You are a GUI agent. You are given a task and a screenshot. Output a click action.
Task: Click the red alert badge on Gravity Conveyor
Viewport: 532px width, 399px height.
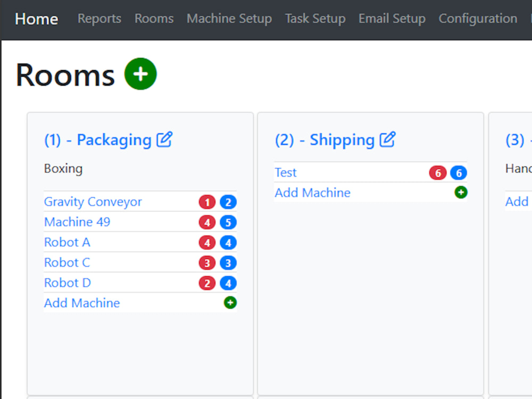point(207,202)
